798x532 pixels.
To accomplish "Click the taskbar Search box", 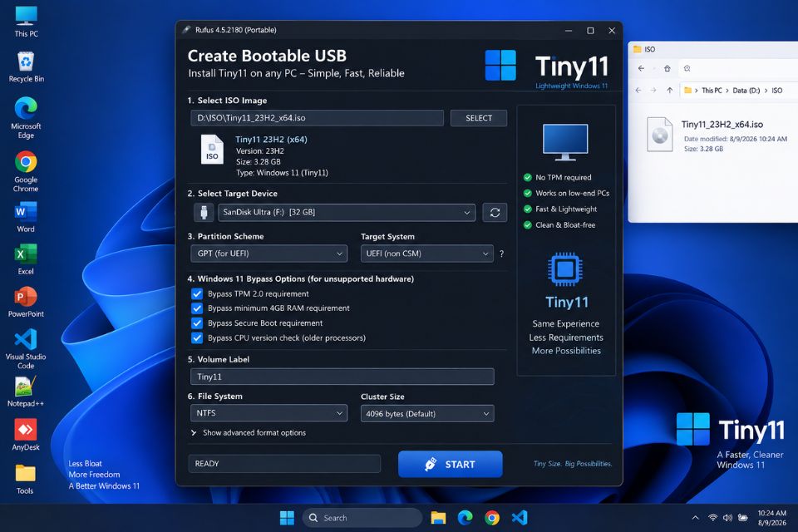I will click(362, 518).
